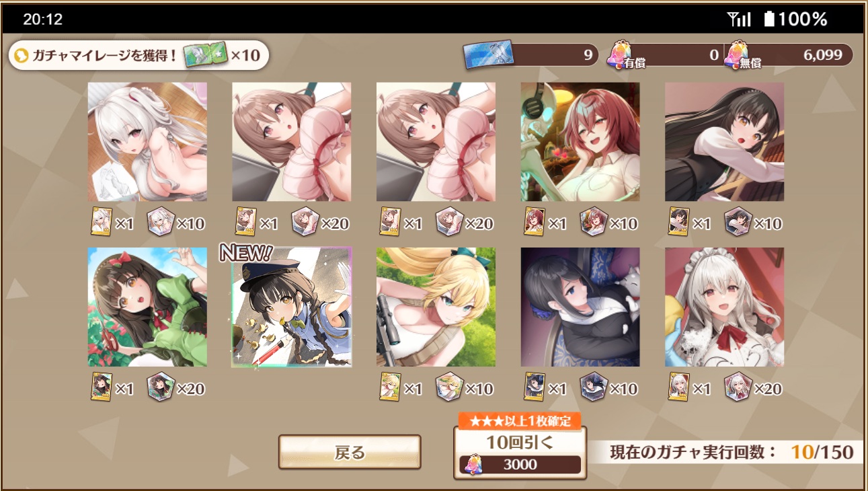Select the green-dress girl card
This screenshot has height=491, width=868.
[x=147, y=307]
